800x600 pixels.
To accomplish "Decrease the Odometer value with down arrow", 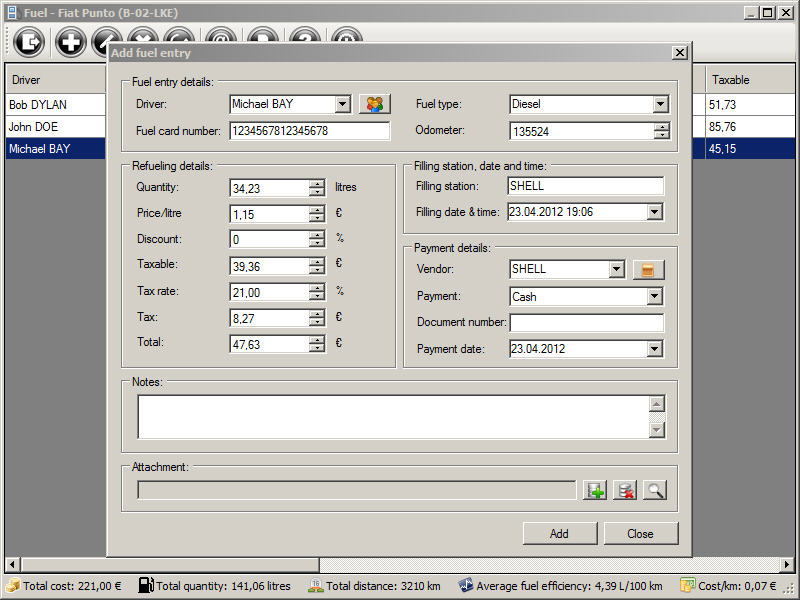I will [661, 135].
